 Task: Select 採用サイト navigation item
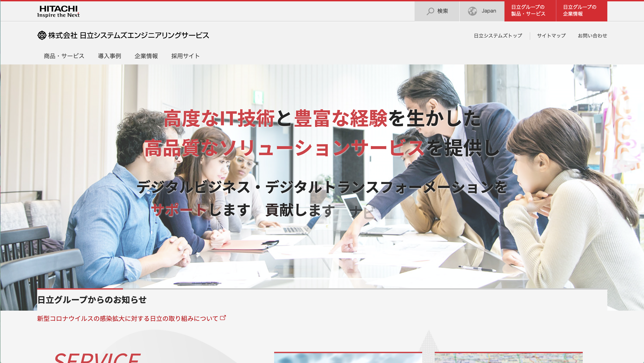(x=185, y=56)
